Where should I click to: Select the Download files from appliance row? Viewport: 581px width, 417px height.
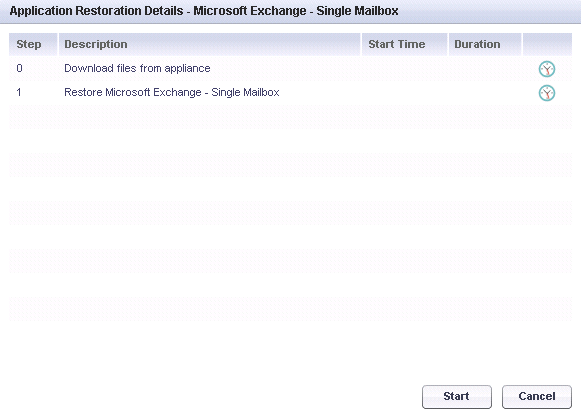[x=290, y=69]
